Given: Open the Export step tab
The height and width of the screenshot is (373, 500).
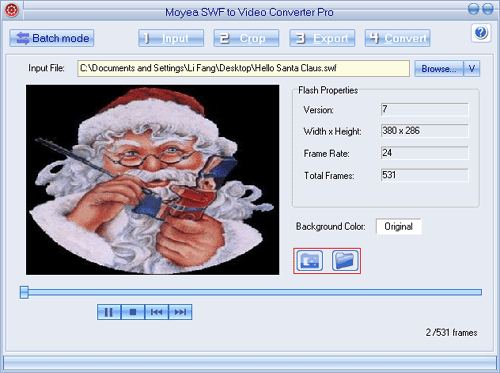Looking at the screenshot, I should coord(322,38).
